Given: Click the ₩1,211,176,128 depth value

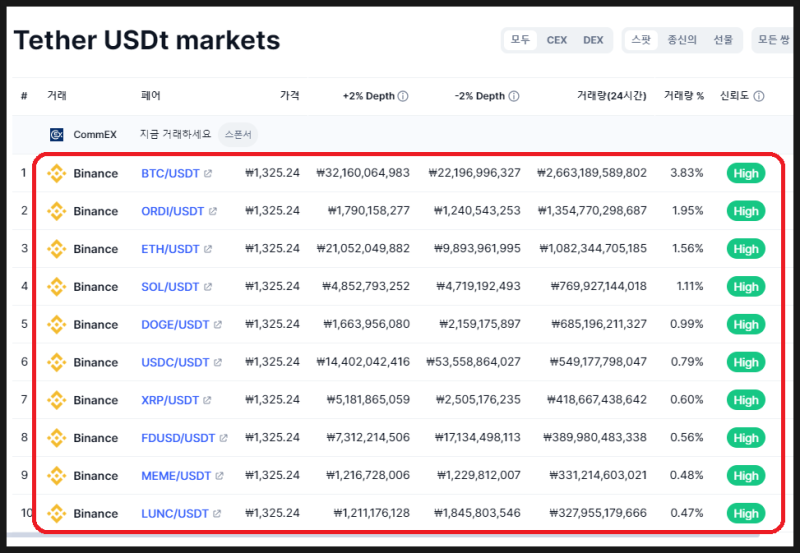Looking at the screenshot, I should 372,513.
